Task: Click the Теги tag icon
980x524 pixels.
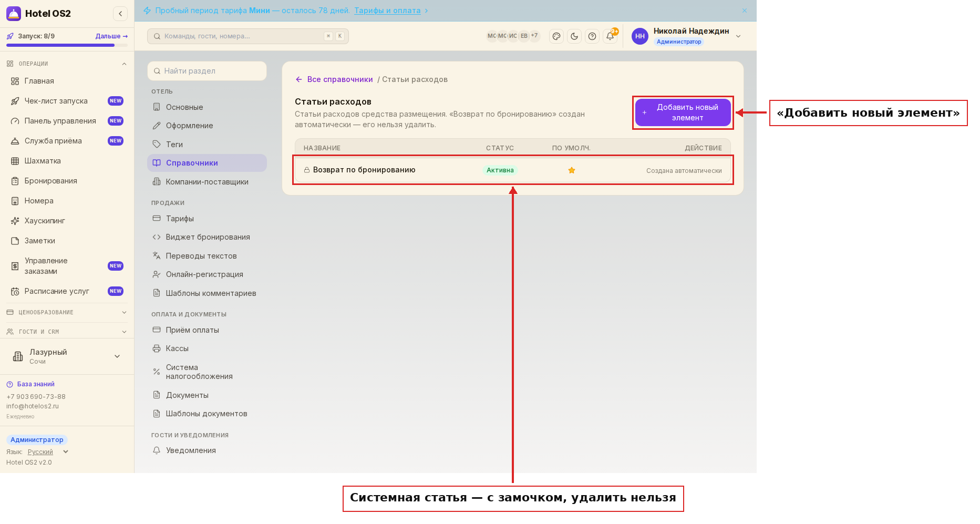Action: 157,145
